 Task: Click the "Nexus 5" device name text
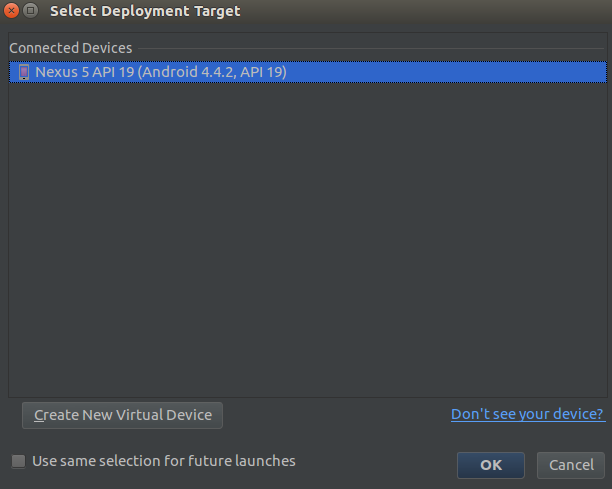point(61,72)
